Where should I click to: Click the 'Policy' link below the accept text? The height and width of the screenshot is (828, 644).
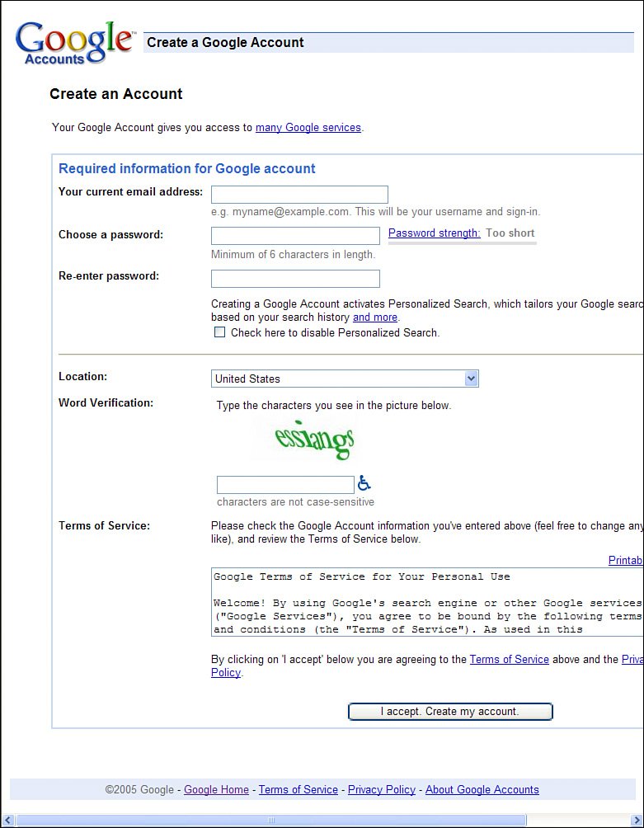point(226,672)
